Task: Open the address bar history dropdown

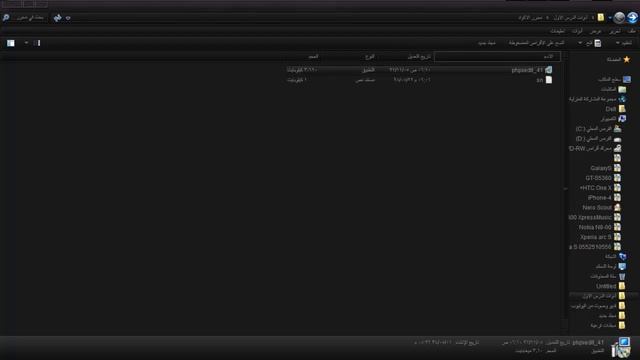Action: tap(68, 18)
